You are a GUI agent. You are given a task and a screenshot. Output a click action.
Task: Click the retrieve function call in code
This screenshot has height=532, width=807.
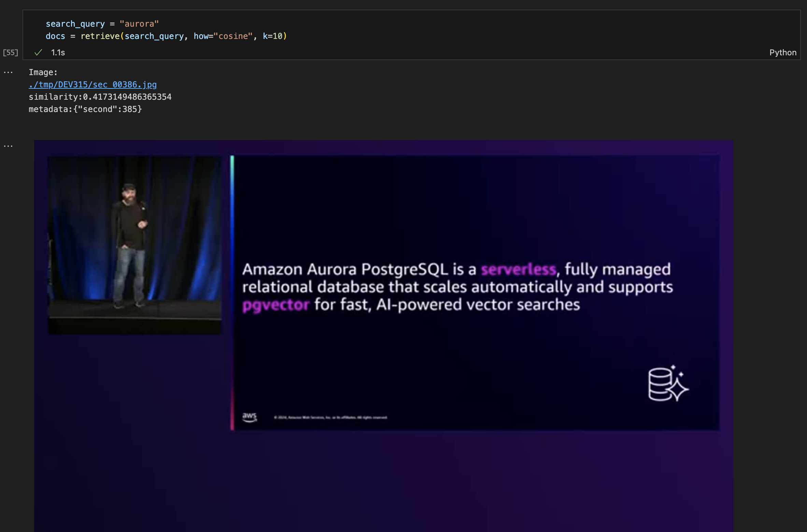coord(100,36)
